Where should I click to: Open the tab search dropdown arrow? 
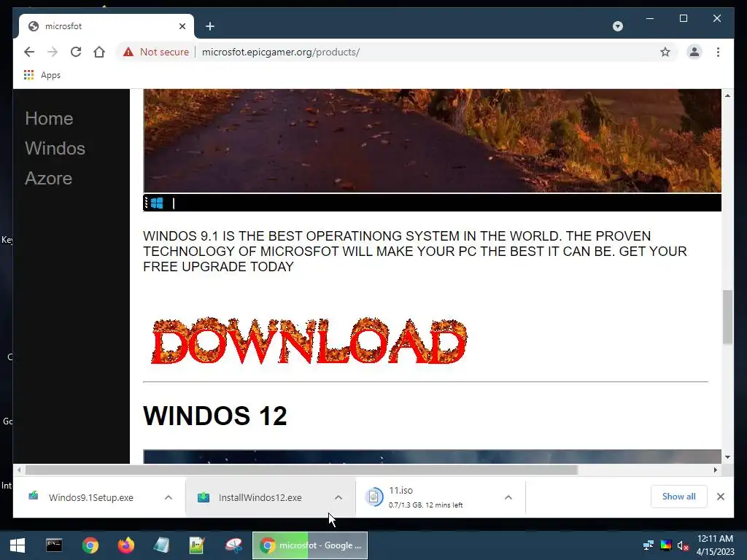coord(617,26)
